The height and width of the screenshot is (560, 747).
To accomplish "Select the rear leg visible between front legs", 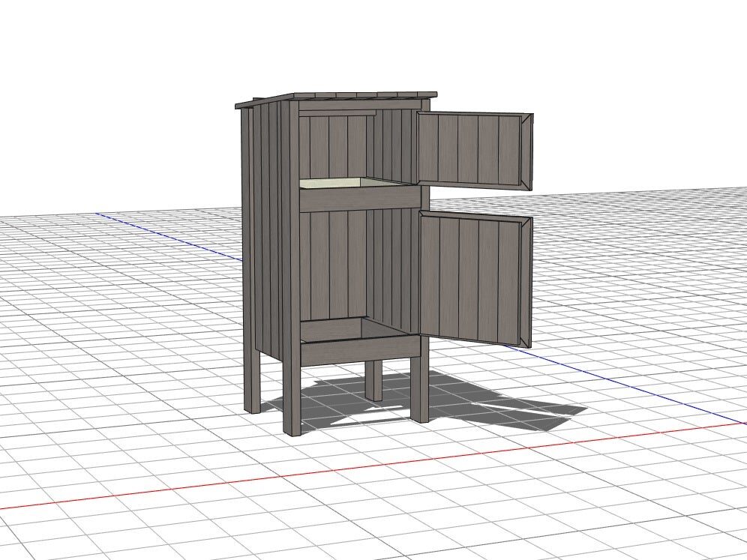I will 374,380.
